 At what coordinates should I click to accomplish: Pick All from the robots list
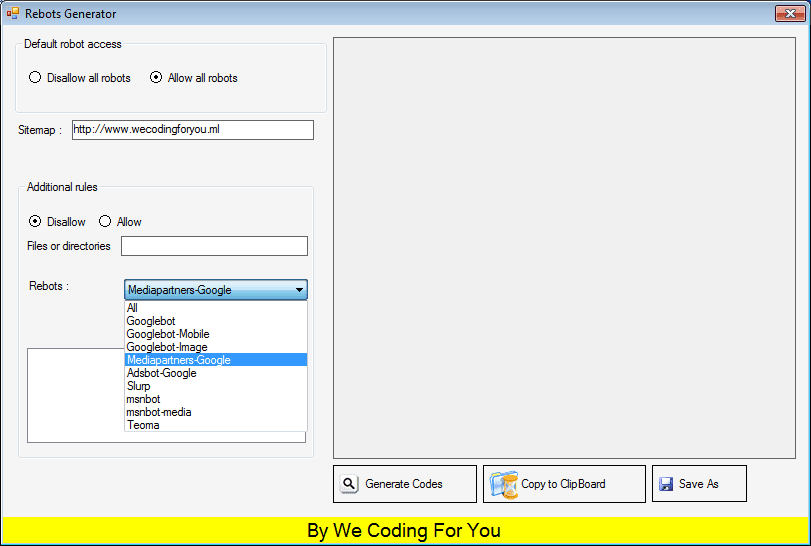[x=216, y=308]
